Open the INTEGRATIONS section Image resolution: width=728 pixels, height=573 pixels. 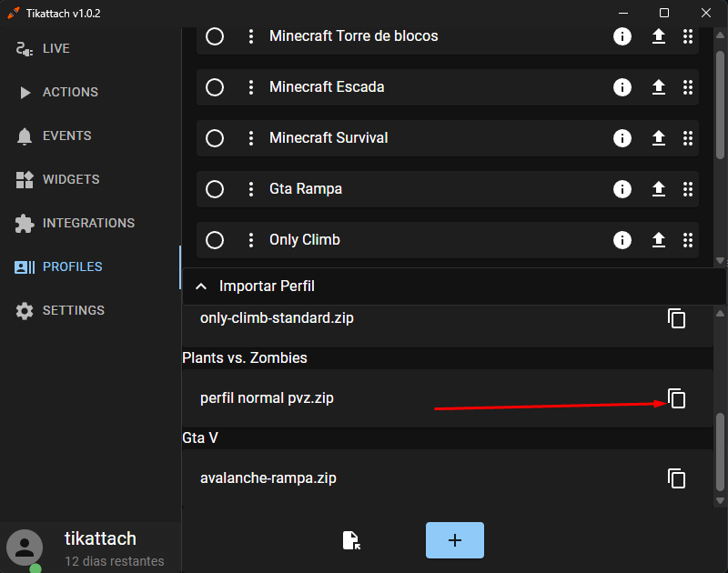90,223
